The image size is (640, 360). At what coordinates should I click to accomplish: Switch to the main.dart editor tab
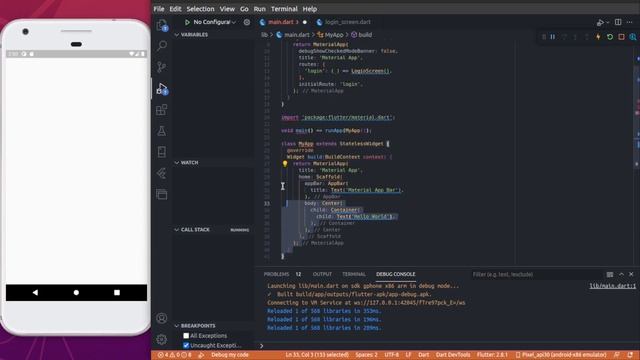282,22
